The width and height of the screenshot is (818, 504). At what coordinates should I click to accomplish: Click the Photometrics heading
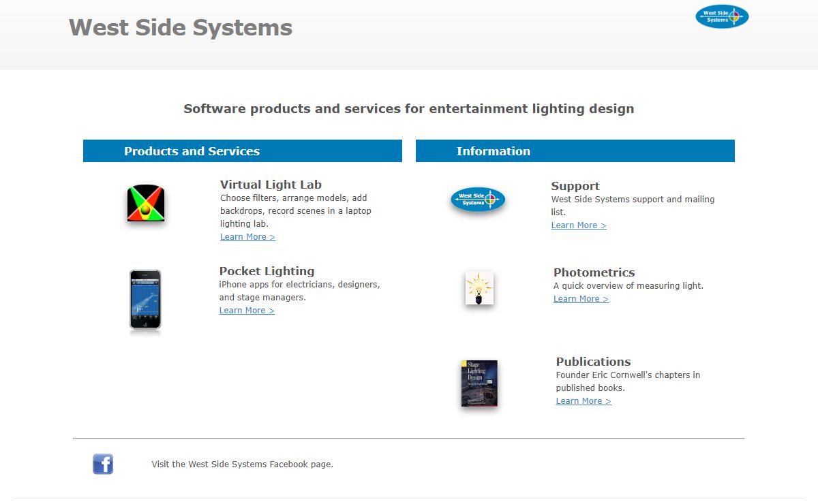tap(594, 272)
